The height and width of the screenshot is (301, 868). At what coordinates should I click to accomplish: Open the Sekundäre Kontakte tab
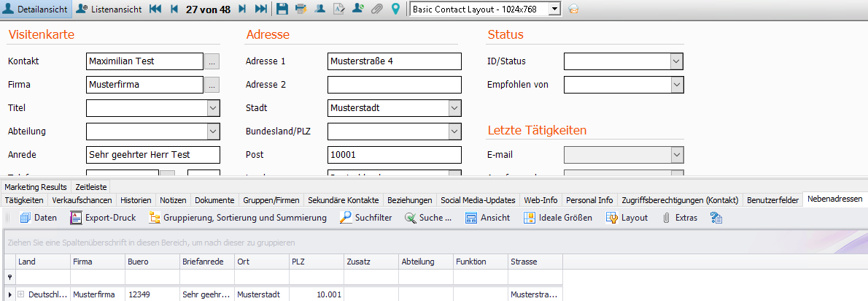click(x=344, y=200)
